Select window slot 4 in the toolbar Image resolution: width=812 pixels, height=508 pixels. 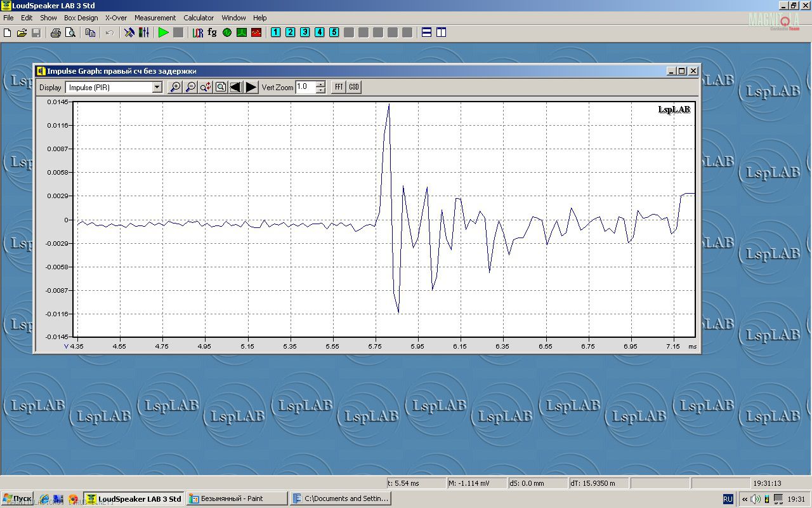tap(319, 32)
